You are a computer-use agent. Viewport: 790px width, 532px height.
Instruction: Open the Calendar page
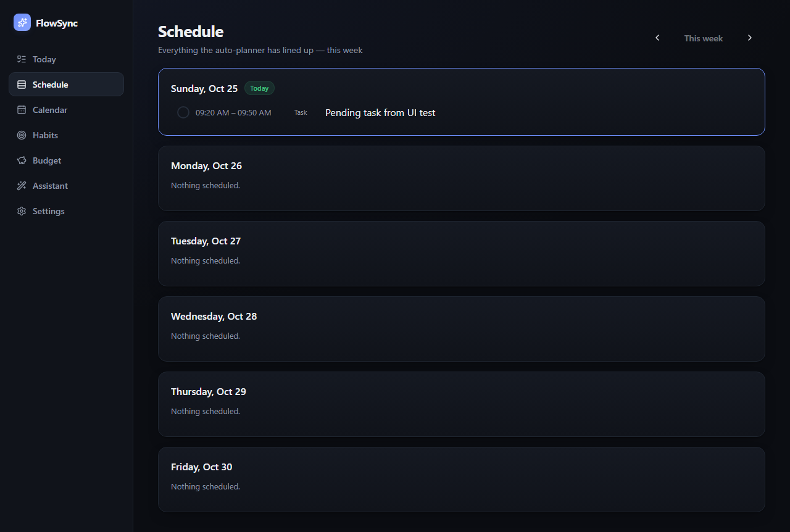pos(66,110)
